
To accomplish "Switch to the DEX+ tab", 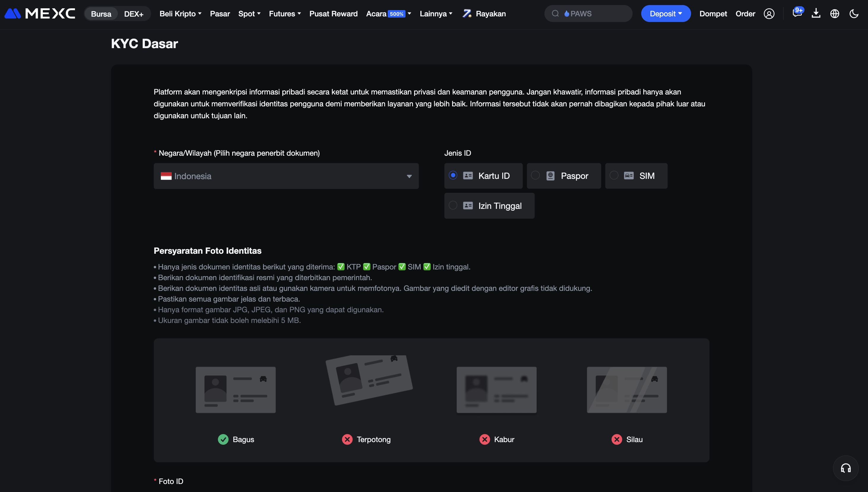I will pyautogui.click(x=134, y=14).
